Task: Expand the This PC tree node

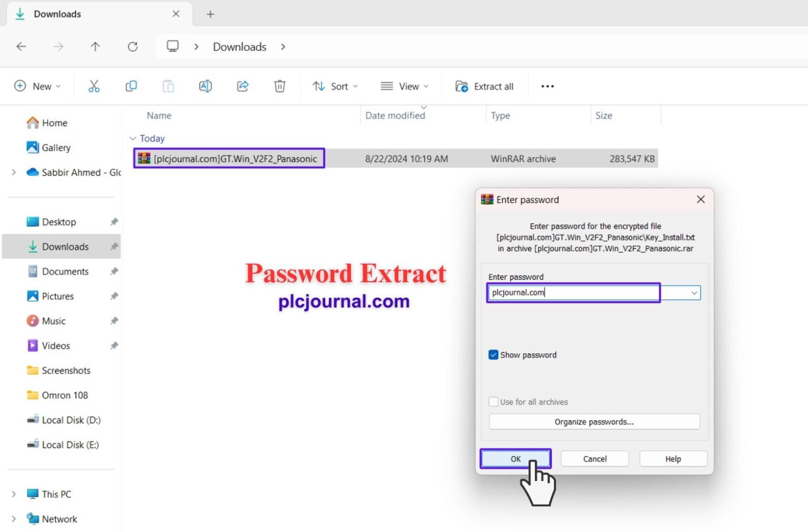Action: point(14,494)
